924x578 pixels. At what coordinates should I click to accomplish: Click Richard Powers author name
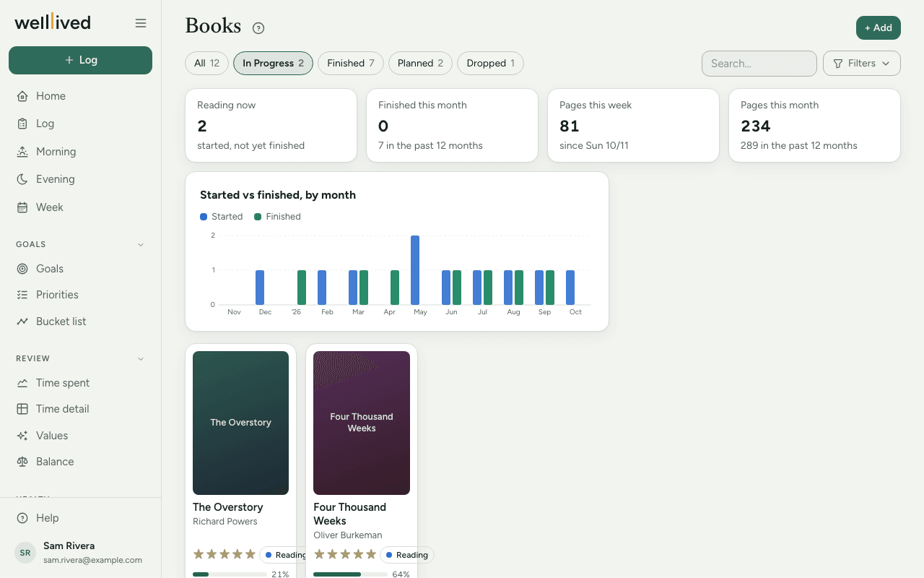point(225,522)
